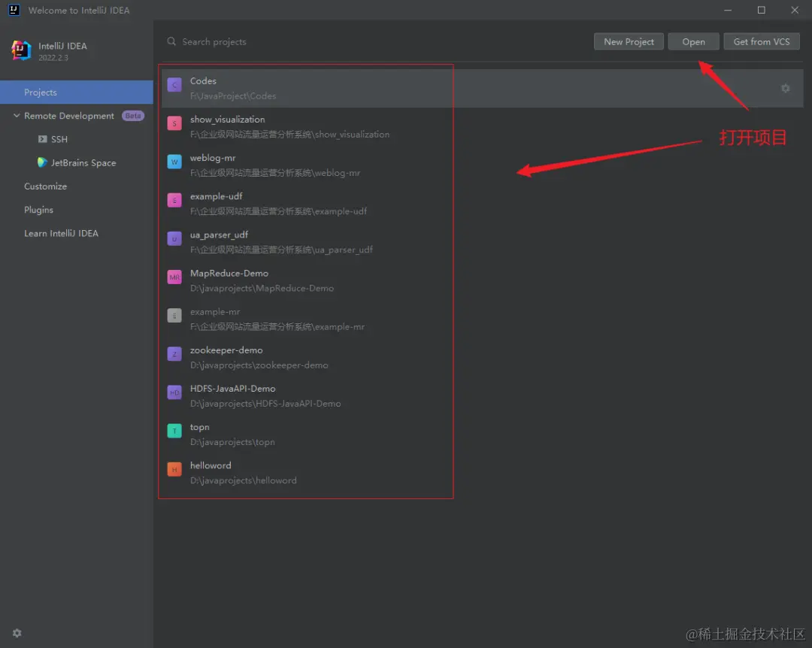812x648 pixels.
Task: Click the IntelliJ title bar app icon
Action: click(14, 10)
